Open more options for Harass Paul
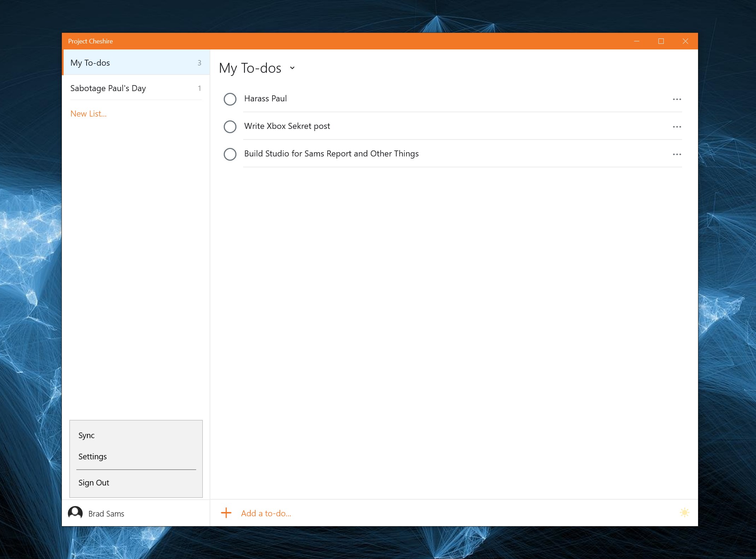The width and height of the screenshot is (756, 559). (676, 99)
